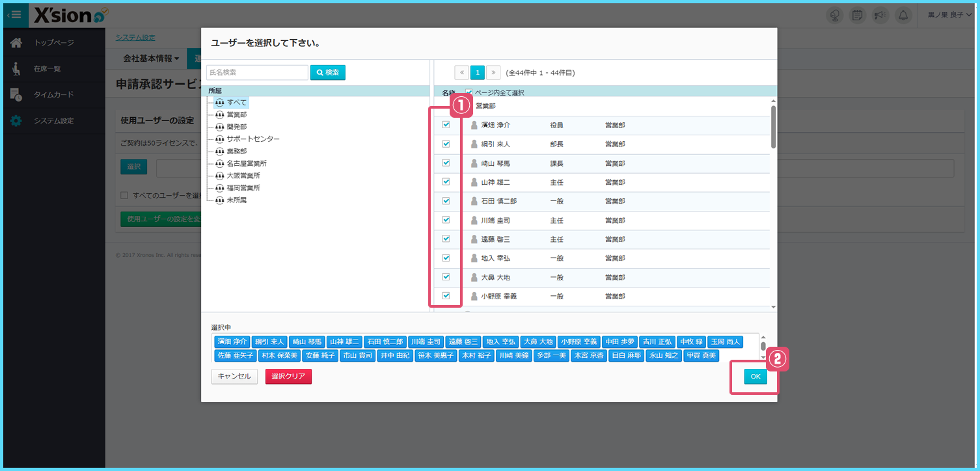This screenshot has height=471, width=980.
Task: Toggle ページ内全て選択 checkbox
Action: click(469, 92)
